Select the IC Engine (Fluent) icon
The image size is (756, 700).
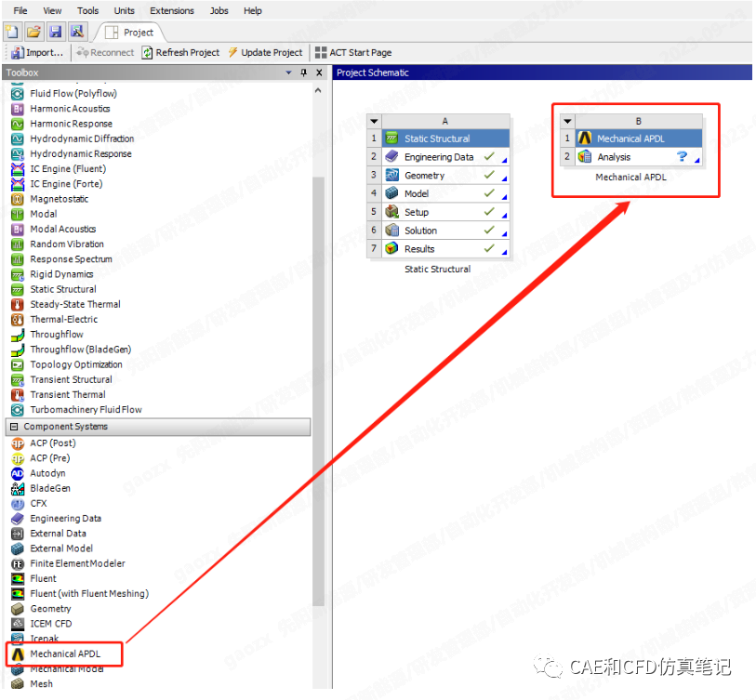tap(18, 169)
